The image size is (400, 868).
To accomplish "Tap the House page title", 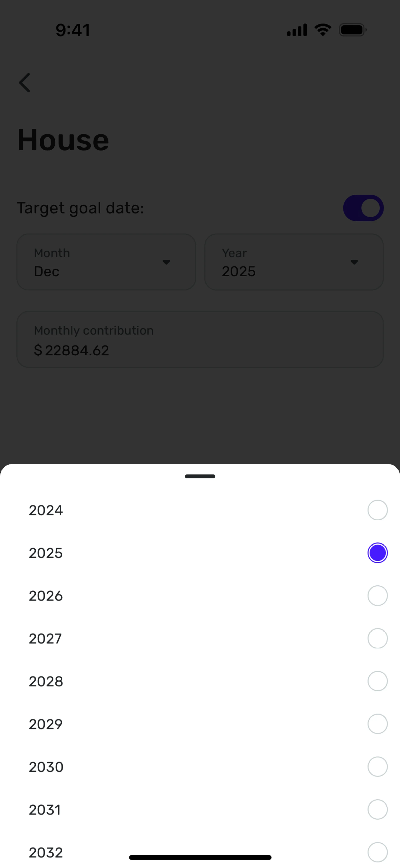I will (63, 140).
